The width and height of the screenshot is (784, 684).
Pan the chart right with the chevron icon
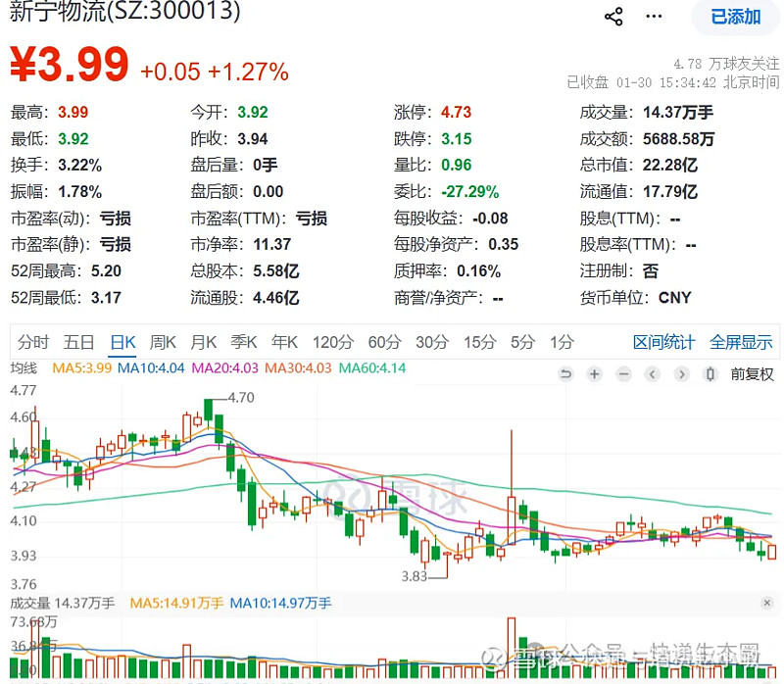tap(682, 374)
